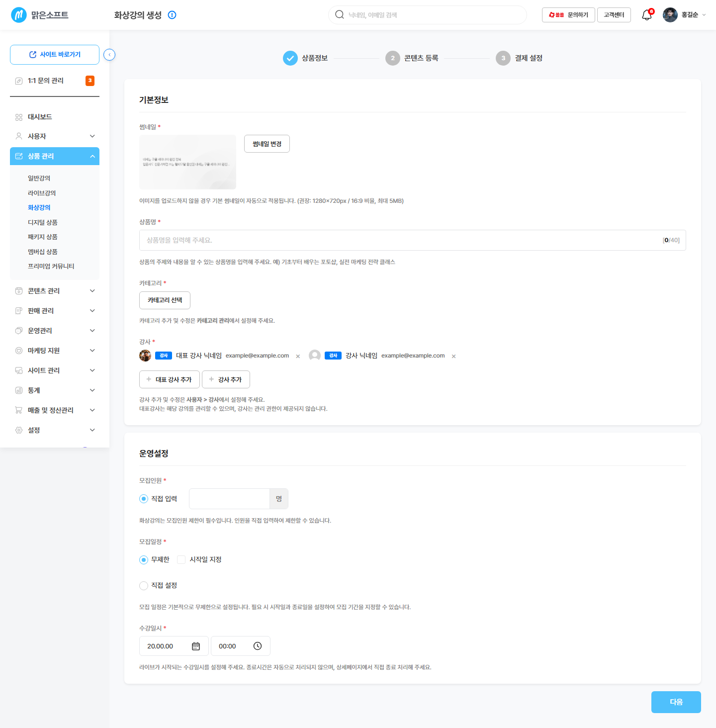Click the 통계 chart icon

19,390
